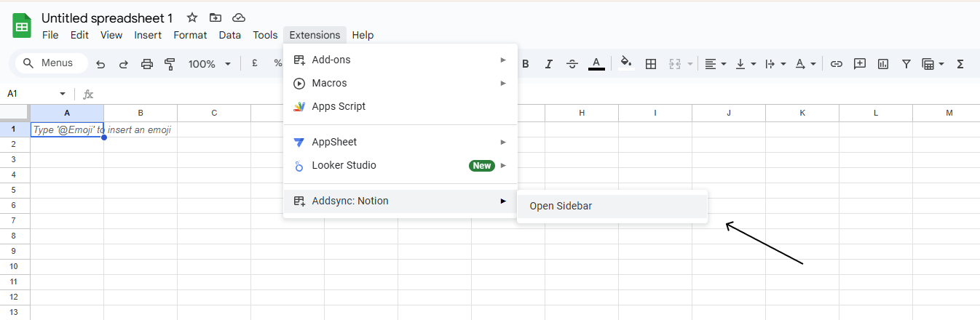Add a comment with the comment icon

860,64
